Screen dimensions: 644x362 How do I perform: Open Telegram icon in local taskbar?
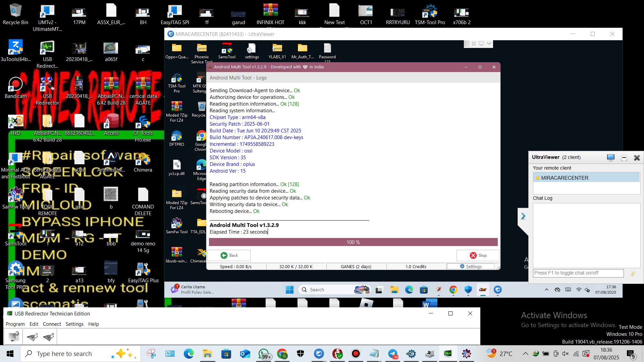pyautogui.click(x=393, y=354)
